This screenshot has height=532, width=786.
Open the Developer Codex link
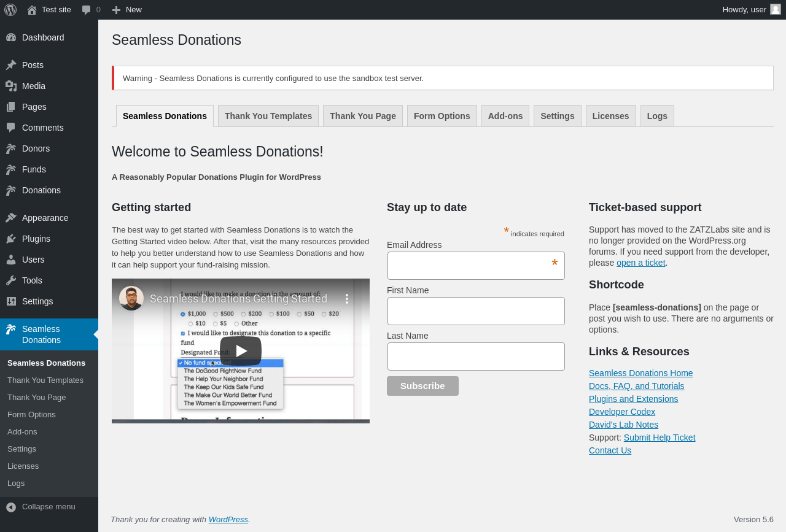click(x=622, y=412)
